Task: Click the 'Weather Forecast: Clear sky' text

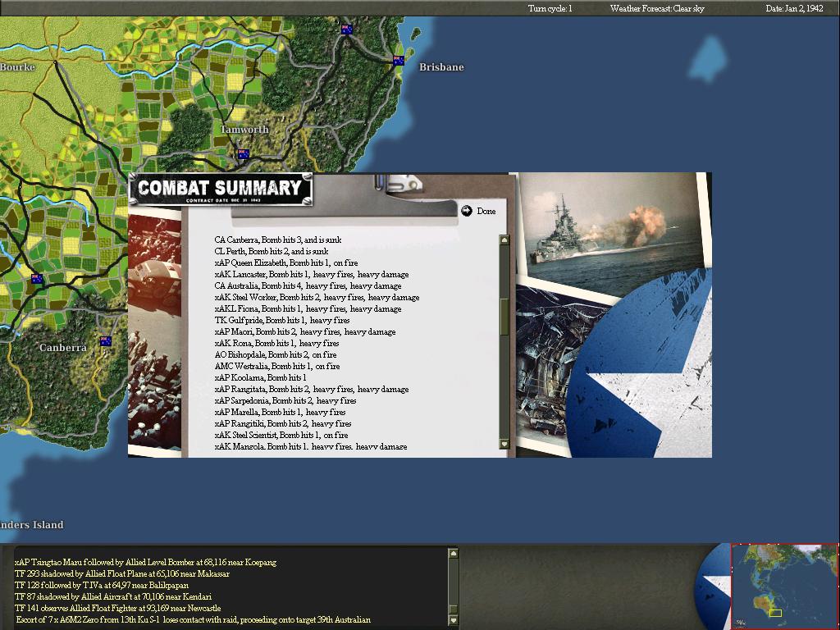Action: 657,8
